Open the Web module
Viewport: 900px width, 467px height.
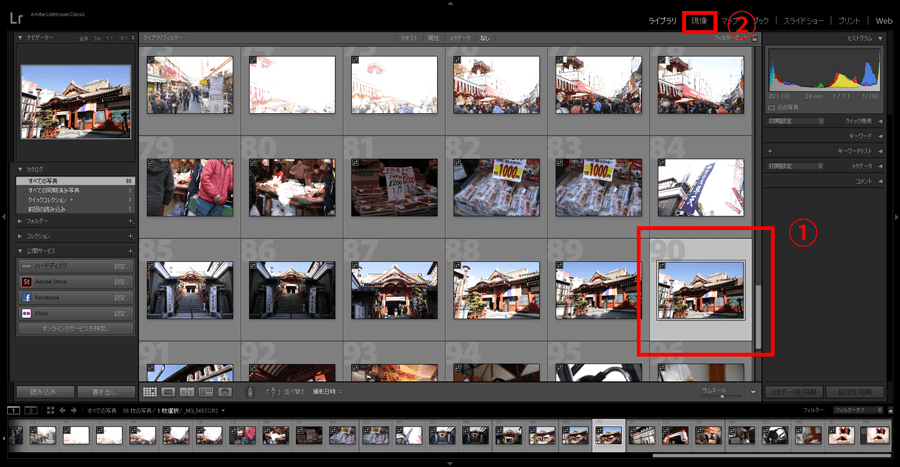coord(883,21)
